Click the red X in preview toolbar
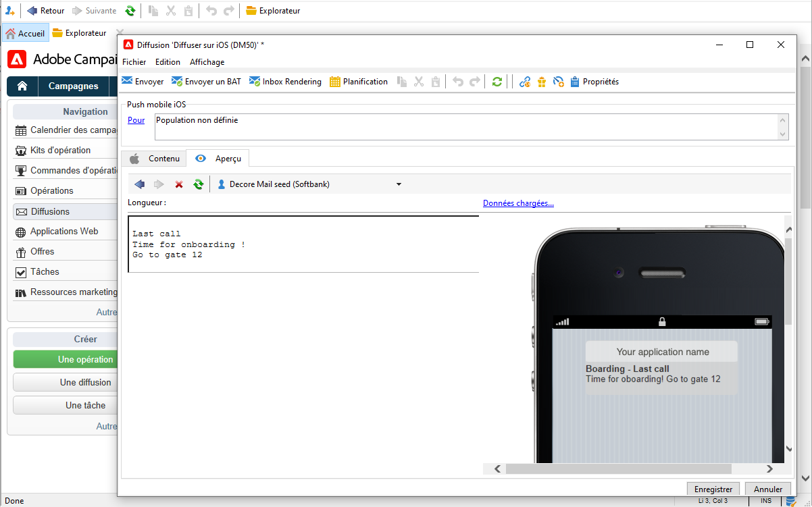This screenshot has height=507, width=812. click(x=179, y=184)
